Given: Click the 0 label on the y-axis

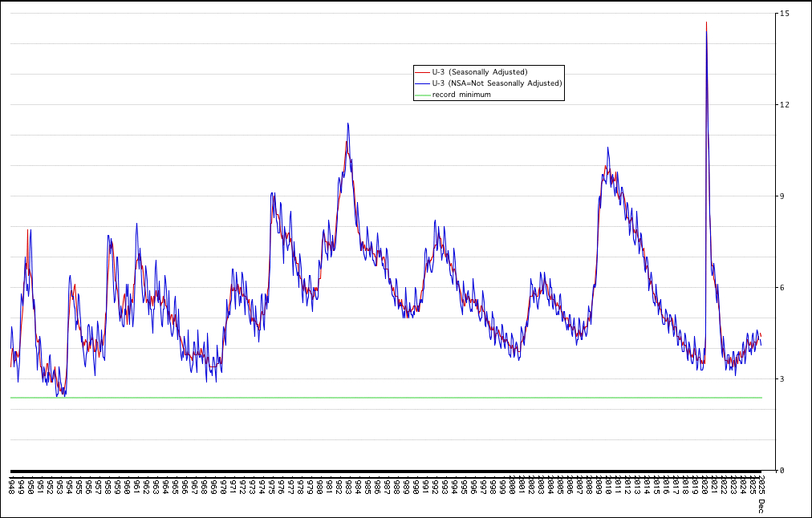Looking at the screenshot, I should 782,471.
